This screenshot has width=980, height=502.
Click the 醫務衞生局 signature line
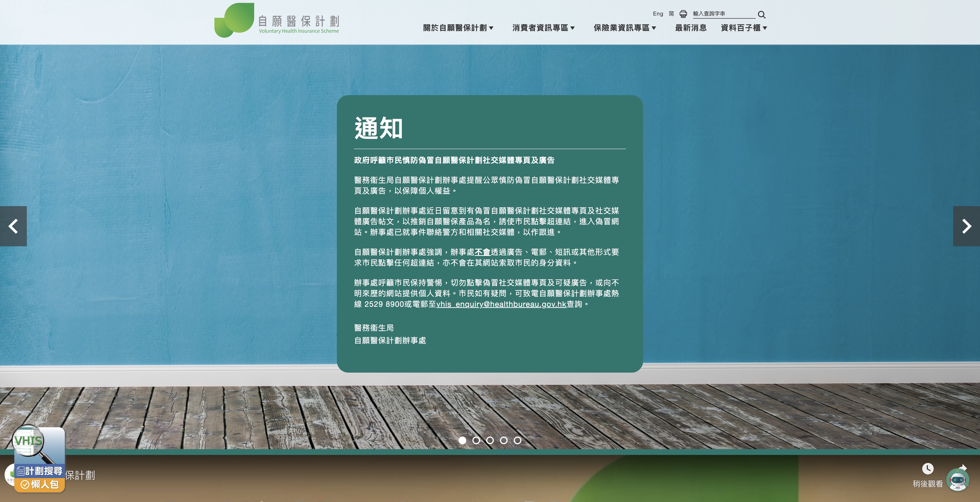pyautogui.click(x=374, y=328)
